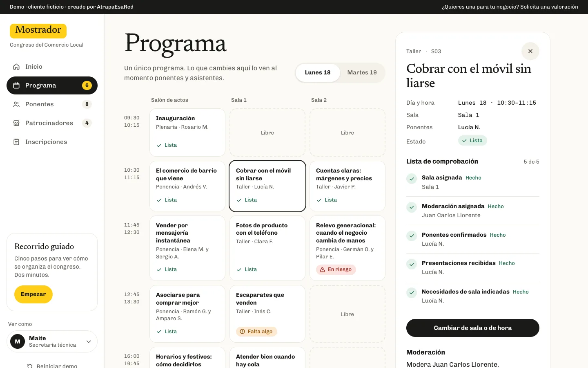Switch to the Martes 19 tab
Screen dimensions: 588x368
(362, 73)
